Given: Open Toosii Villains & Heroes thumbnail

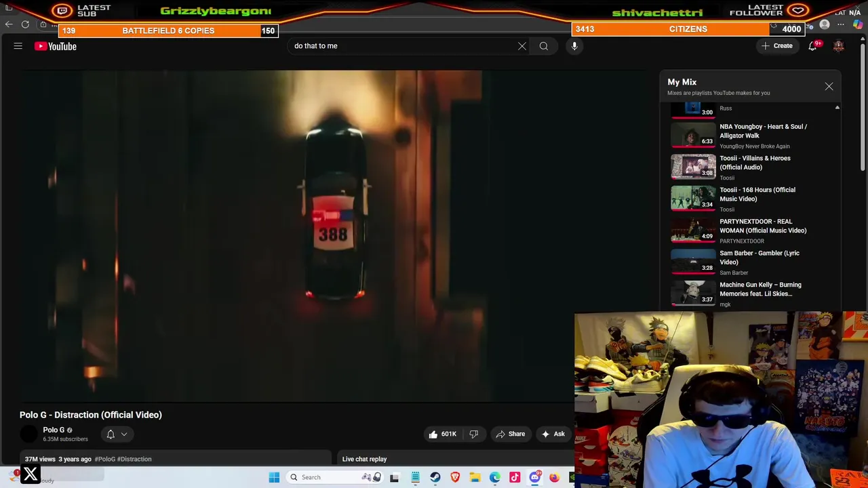Looking at the screenshot, I should pos(693,167).
